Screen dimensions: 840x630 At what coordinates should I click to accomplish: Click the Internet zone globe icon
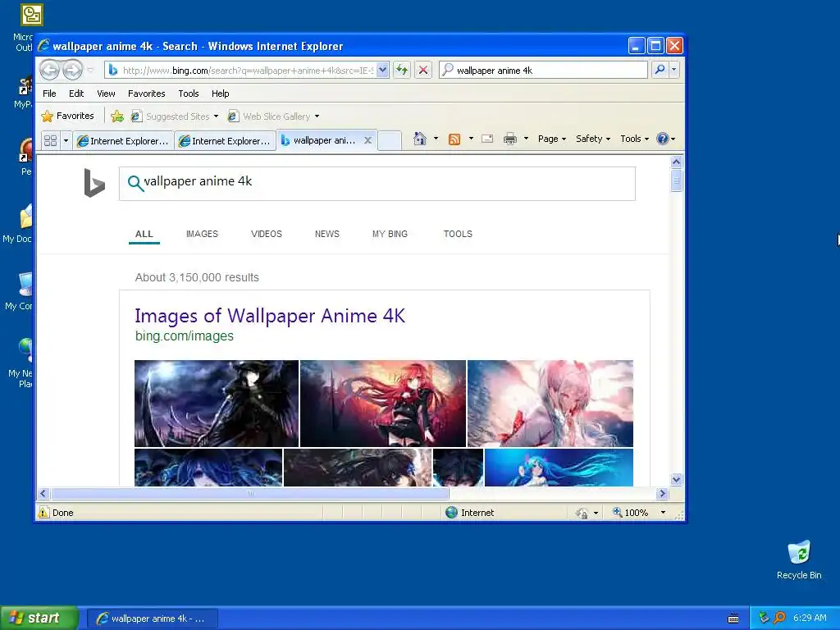pyautogui.click(x=452, y=513)
